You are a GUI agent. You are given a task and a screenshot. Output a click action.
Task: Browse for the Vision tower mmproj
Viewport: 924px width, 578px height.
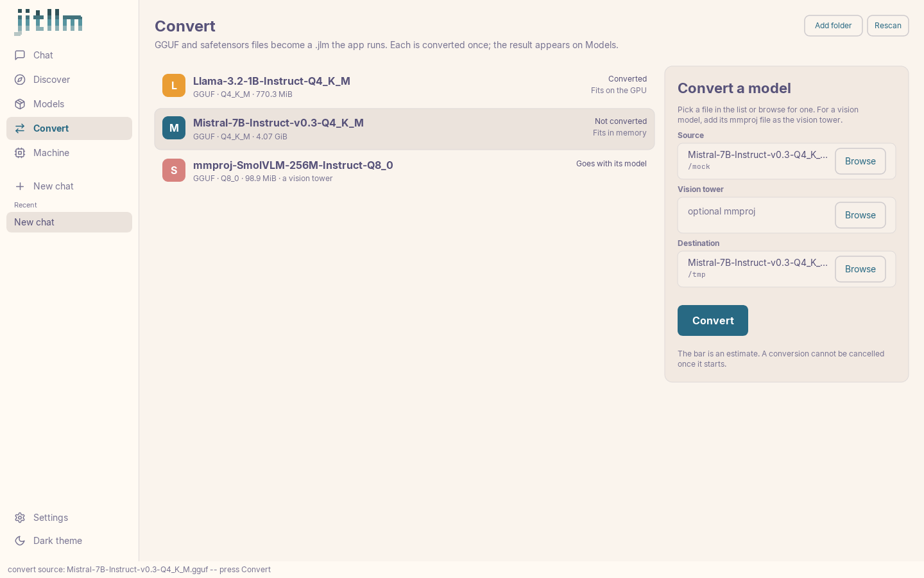860,215
